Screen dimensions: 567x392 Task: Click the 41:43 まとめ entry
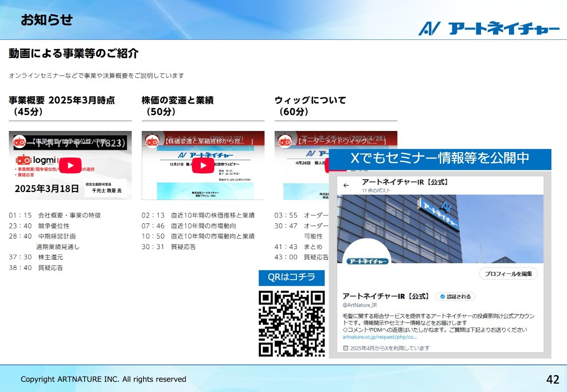pyautogui.click(x=299, y=247)
